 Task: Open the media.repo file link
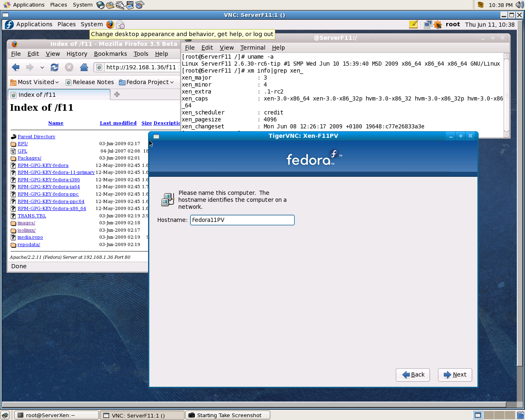[x=30, y=237]
